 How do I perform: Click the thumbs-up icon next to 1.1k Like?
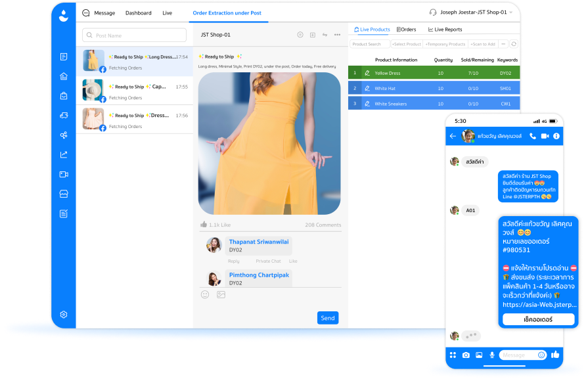click(x=204, y=224)
